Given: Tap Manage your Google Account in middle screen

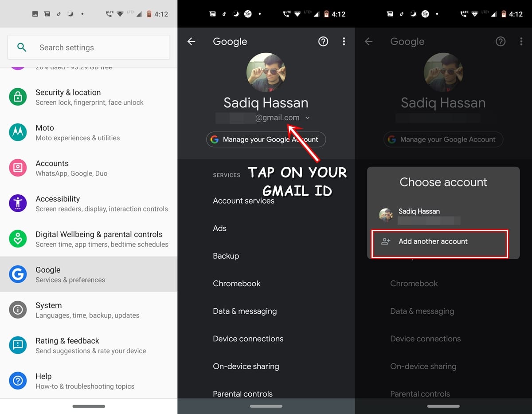Looking at the screenshot, I should (266, 139).
